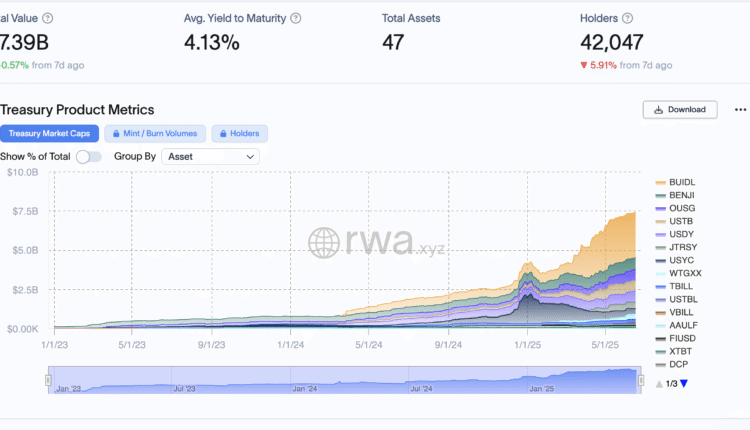
Task: Toggle the Show % of Total switch
Action: click(x=89, y=156)
